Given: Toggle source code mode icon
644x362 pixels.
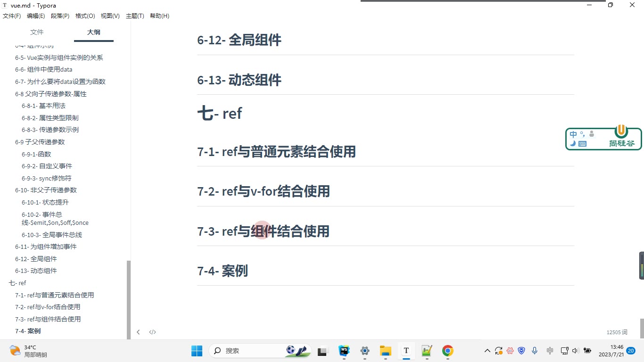Looking at the screenshot, I should pyautogui.click(x=152, y=332).
